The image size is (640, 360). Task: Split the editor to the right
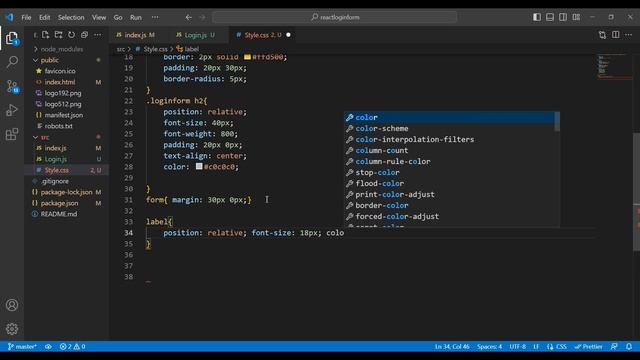[x=616, y=35]
